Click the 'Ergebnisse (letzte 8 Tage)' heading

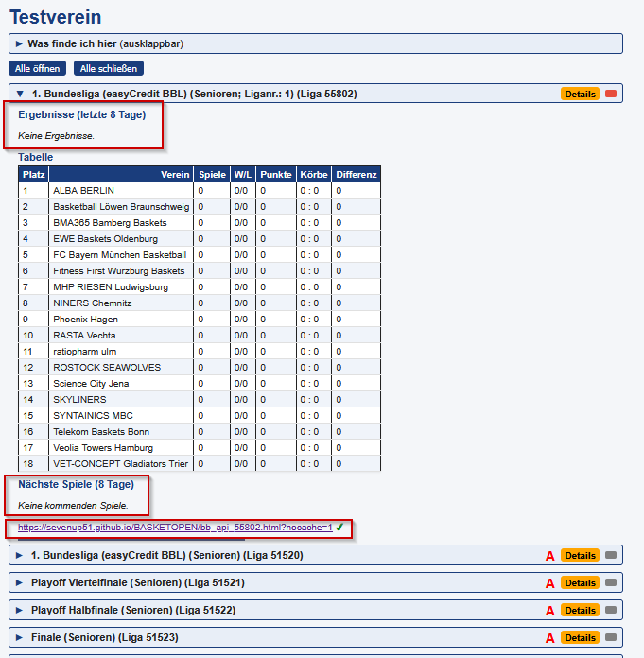coord(82,114)
